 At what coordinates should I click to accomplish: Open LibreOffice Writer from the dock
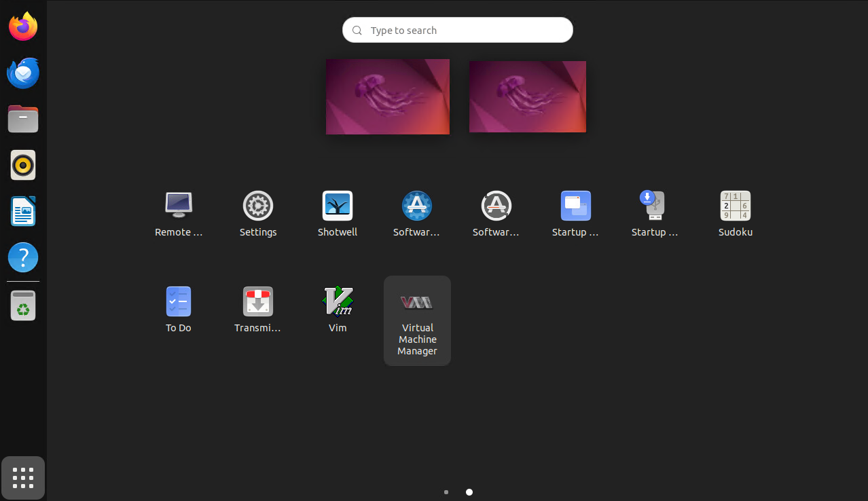[23, 211]
